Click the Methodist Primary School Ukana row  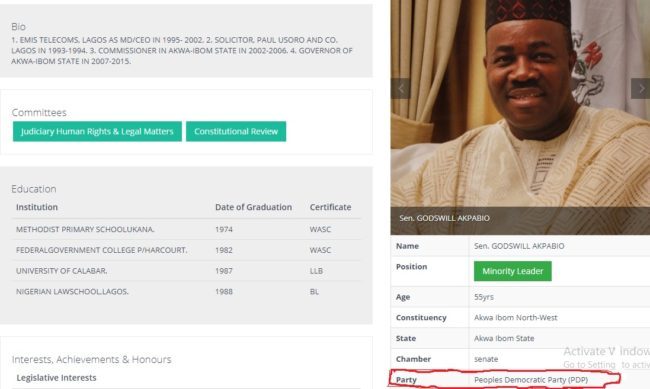[187, 229]
